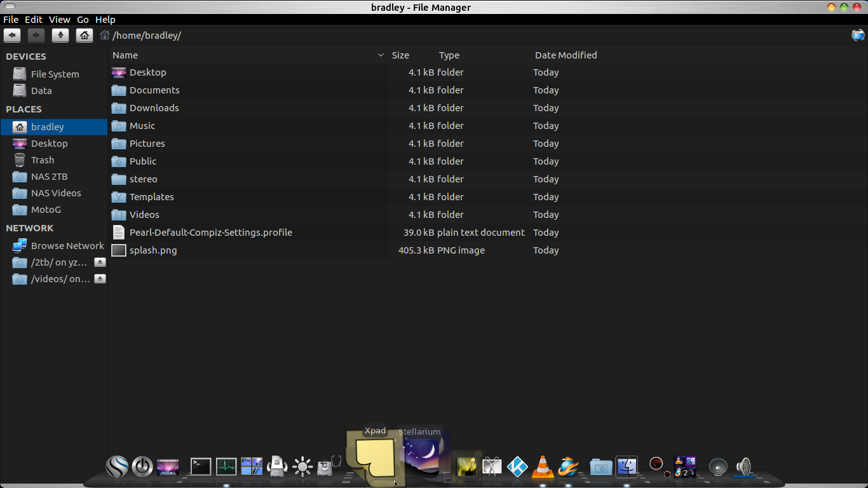868x488 pixels.
Task: Select Trash in the Places sidebar
Action: pos(43,160)
